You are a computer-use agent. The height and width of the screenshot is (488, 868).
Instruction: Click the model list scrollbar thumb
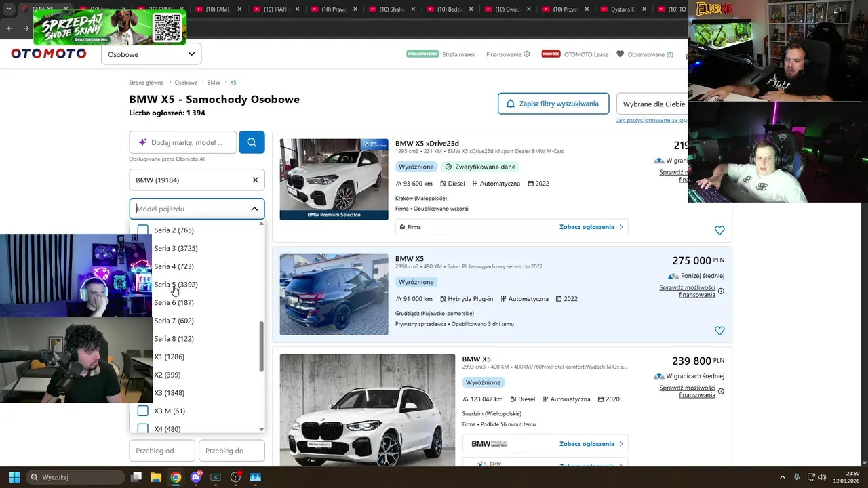[x=262, y=346]
